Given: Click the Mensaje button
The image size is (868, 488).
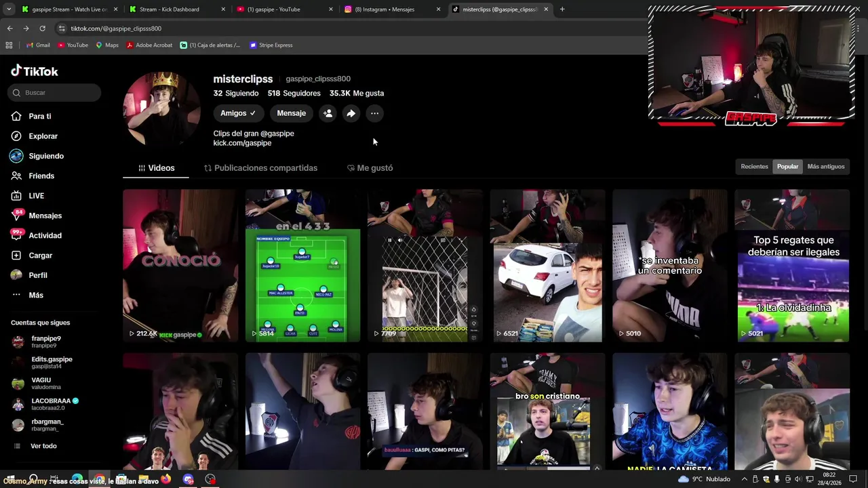Looking at the screenshot, I should [291, 113].
